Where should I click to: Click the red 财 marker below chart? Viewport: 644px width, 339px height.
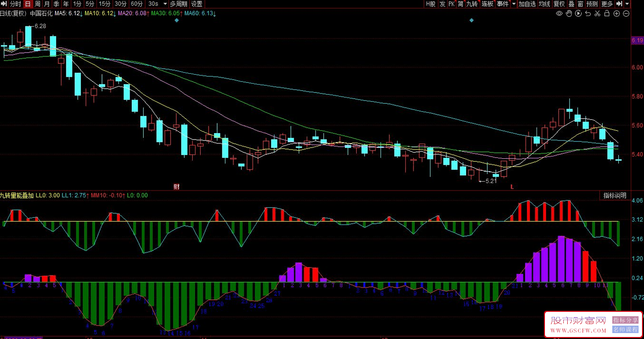point(176,187)
